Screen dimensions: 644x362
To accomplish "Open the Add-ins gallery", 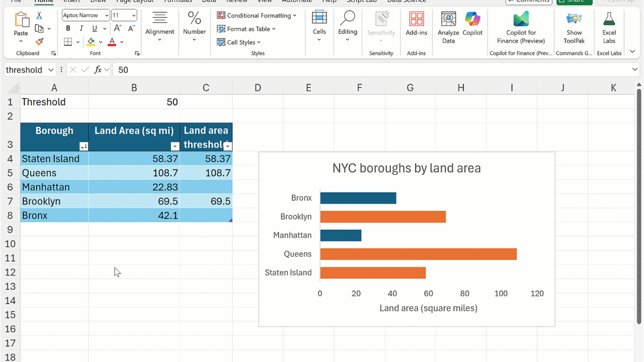I will (x=416, y=25).
